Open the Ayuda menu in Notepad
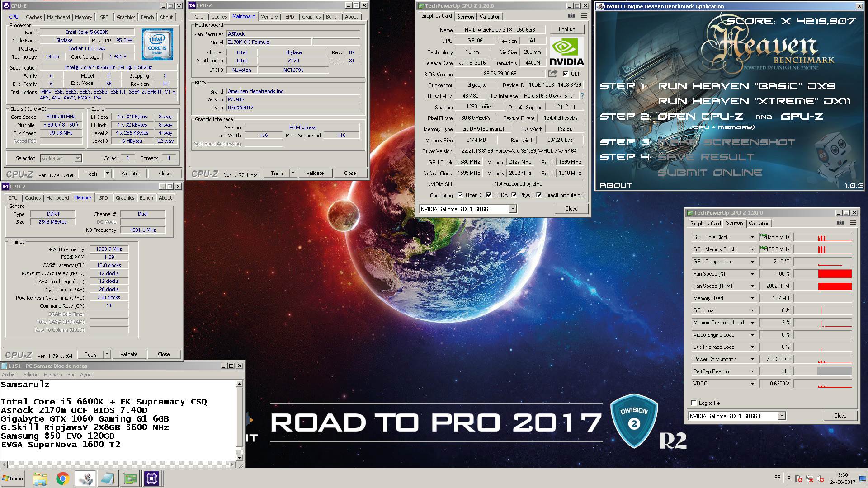 (x=87, y=375)
